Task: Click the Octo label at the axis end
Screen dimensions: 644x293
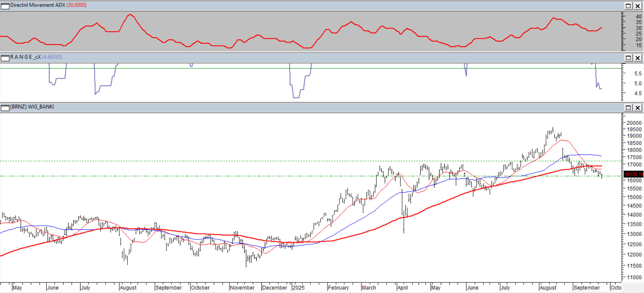Action: pos(616,288)
